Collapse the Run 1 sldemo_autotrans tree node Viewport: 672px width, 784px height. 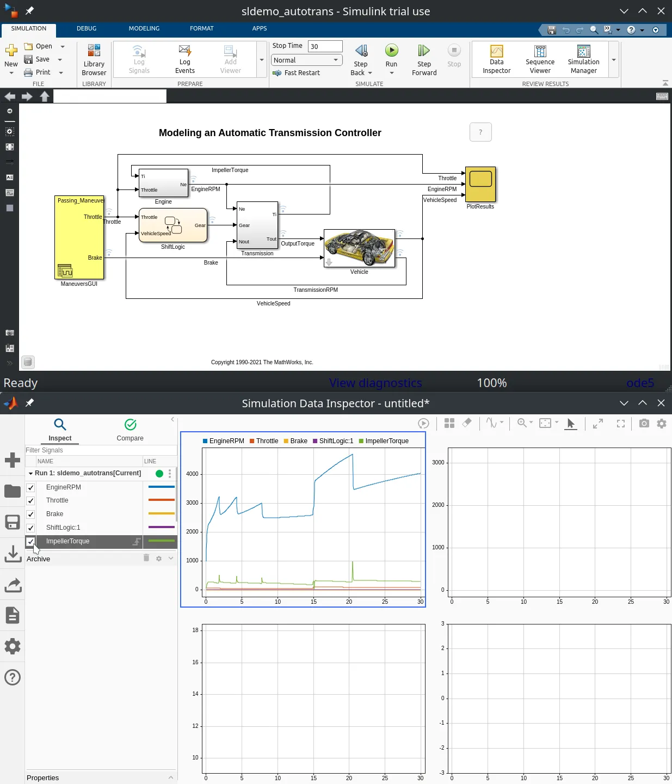point(30,474)
